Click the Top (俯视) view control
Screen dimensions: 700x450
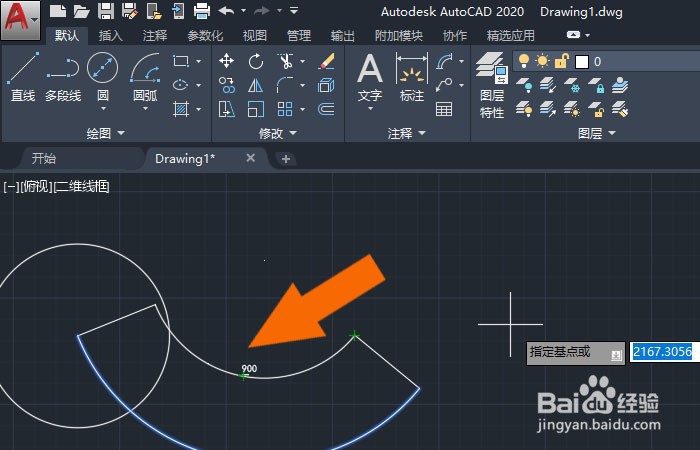click(x=36, y=187)
